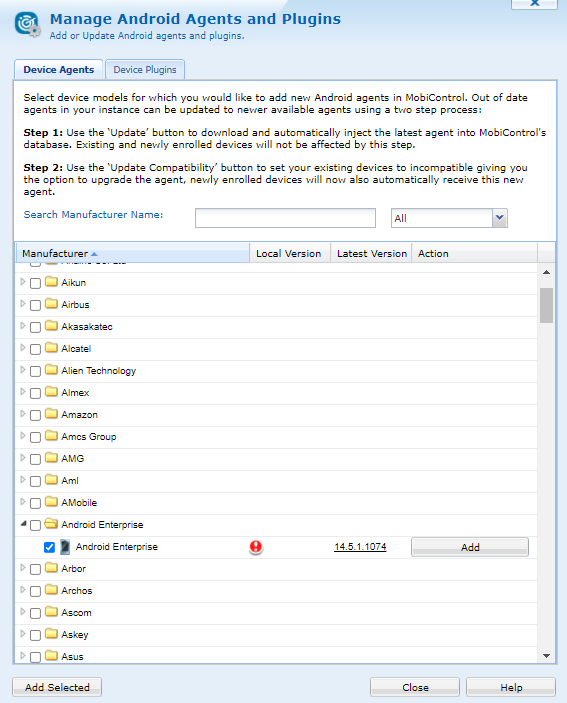Viewport: 567px width, 703px height.
Task: Click the MobiControl agent logo icon
Action: click(28, 24)
